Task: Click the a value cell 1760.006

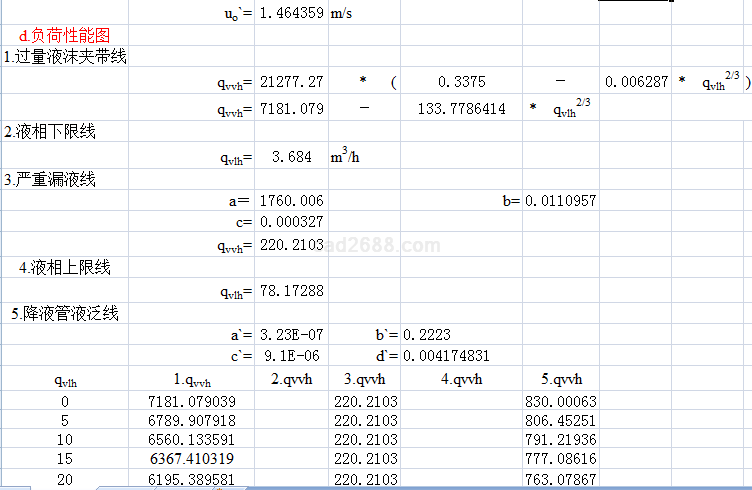Action: pyautogui.click(x=291, y=201)
